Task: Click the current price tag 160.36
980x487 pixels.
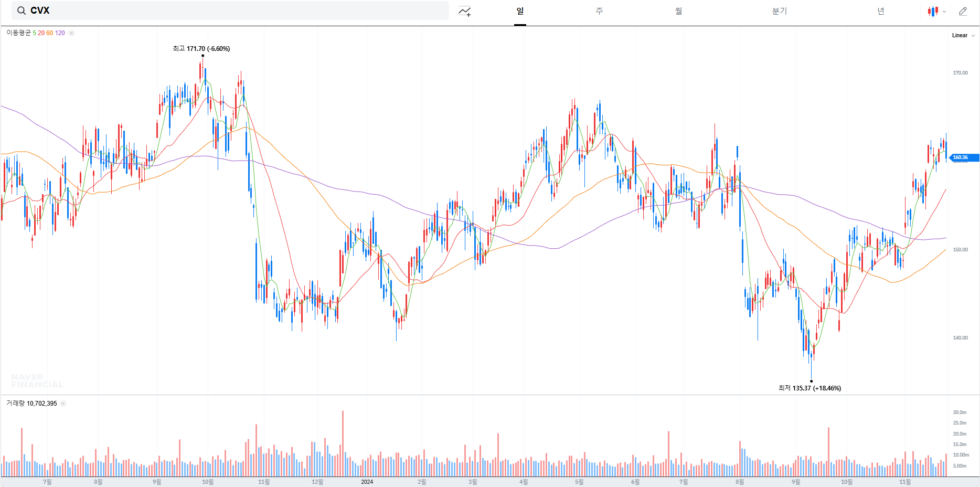Action: tap(964, 157)
